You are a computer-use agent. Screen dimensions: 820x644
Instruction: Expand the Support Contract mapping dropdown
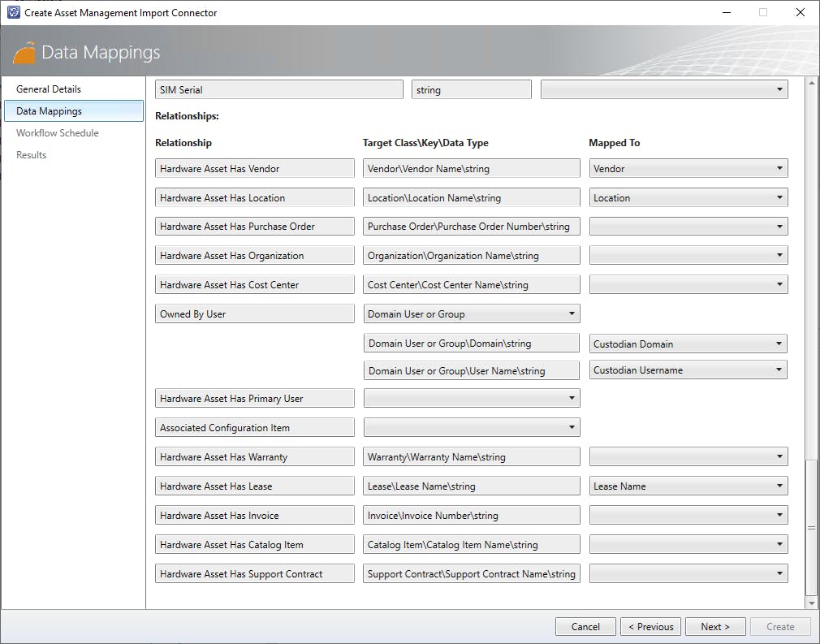(x=688, y=574)
